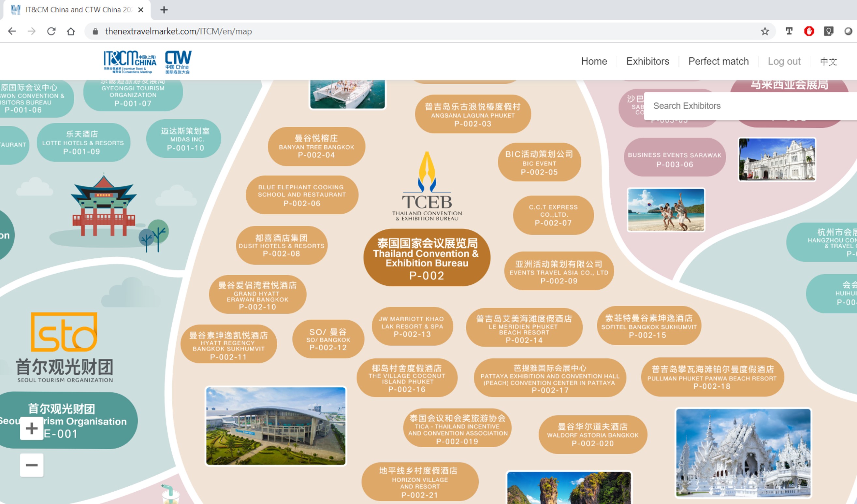Click the sailing yacht photo thumbnail
The width and height of the screenshot is (857, 504).
point(347,94)
